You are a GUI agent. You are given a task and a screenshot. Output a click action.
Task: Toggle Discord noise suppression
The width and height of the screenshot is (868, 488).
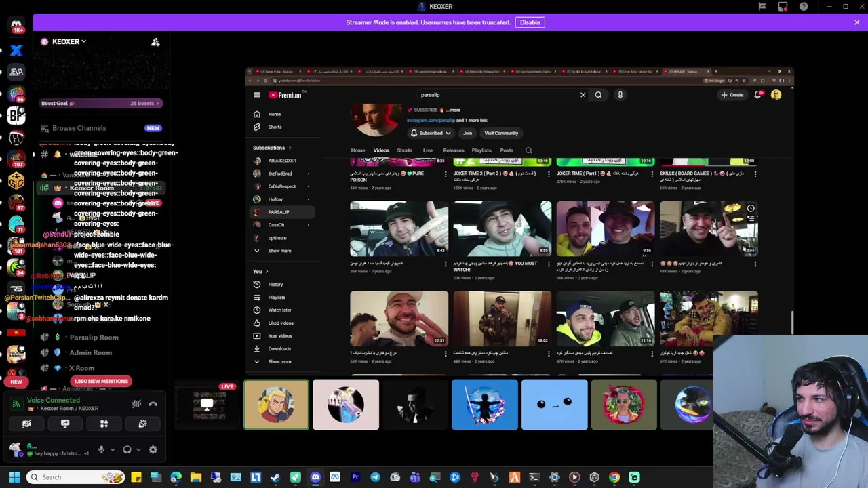[136, 404]
